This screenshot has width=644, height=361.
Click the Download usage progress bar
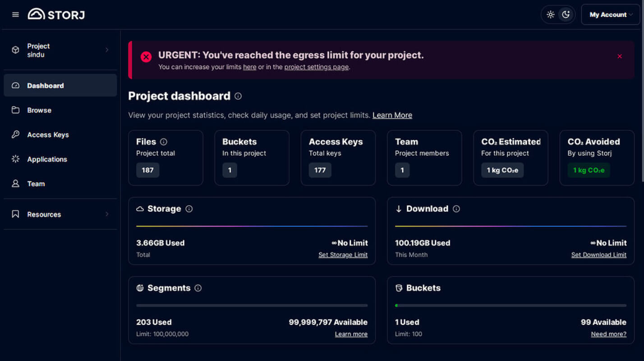511,226
